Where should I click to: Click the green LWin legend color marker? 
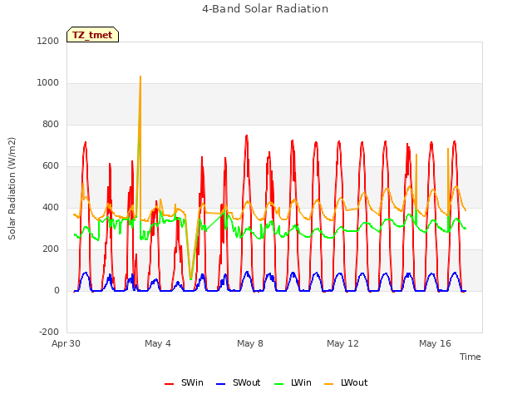click(278, 384)
